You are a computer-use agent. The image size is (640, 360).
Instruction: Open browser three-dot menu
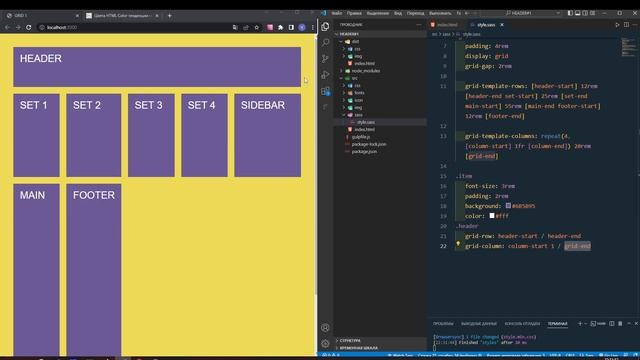(x=312, y=27)
